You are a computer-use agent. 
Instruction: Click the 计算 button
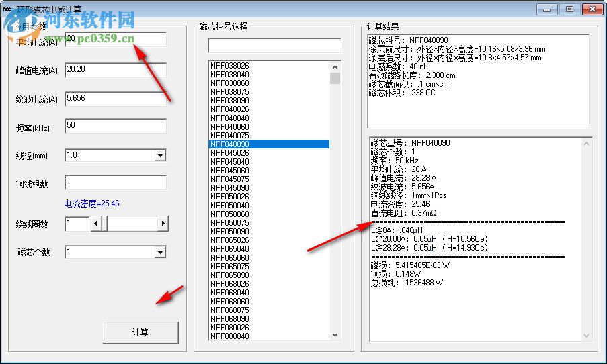pyautogui.click(x=140, y=332)
